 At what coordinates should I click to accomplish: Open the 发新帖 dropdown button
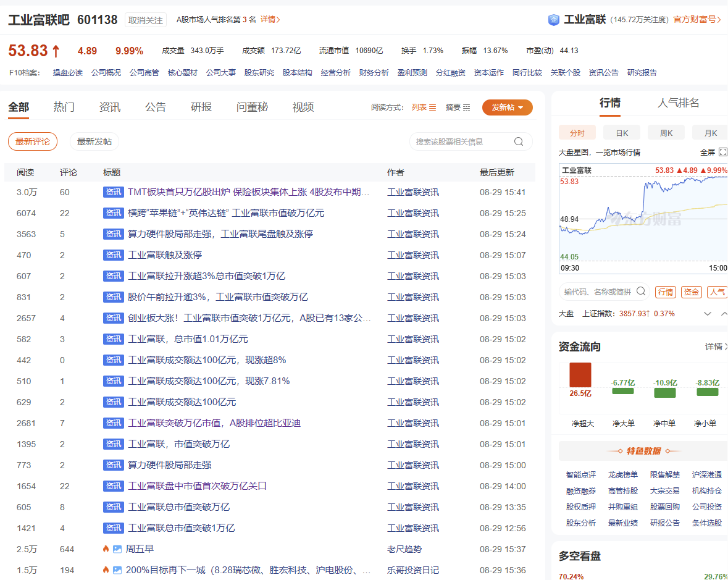click(507, 107)
